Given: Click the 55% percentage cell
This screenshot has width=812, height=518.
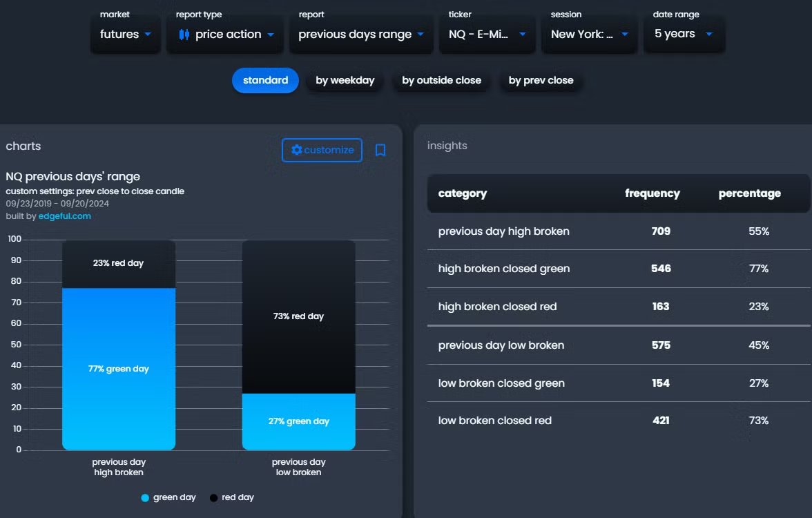Looking at the screenshot, I should pyautogui.click(x=759, y=231).
